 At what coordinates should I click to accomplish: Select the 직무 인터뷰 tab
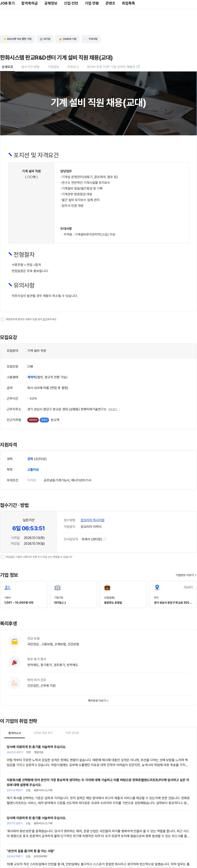tap(72, 733)
